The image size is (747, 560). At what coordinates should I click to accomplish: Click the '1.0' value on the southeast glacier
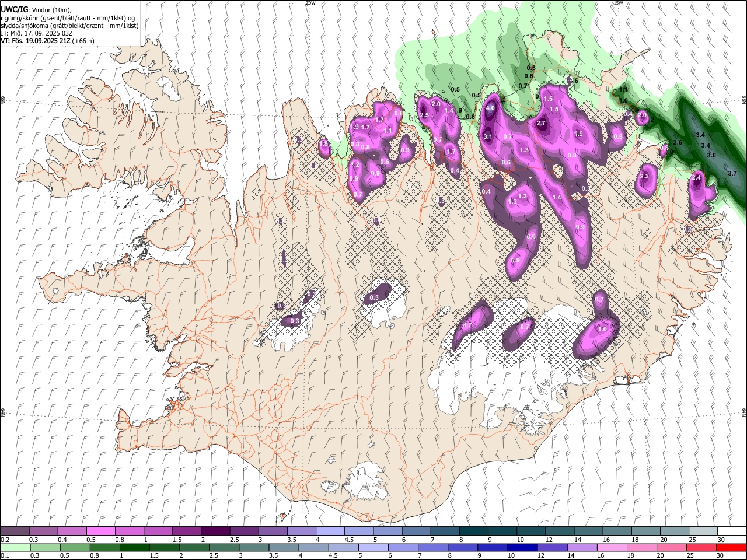pyautogui.click(x=603, y=329)
